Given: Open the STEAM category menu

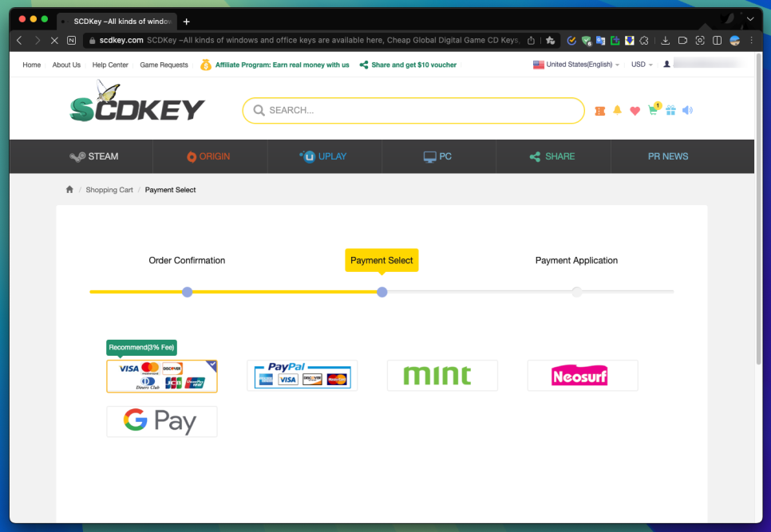Looking at the screenshot, I should click(94, 156).
